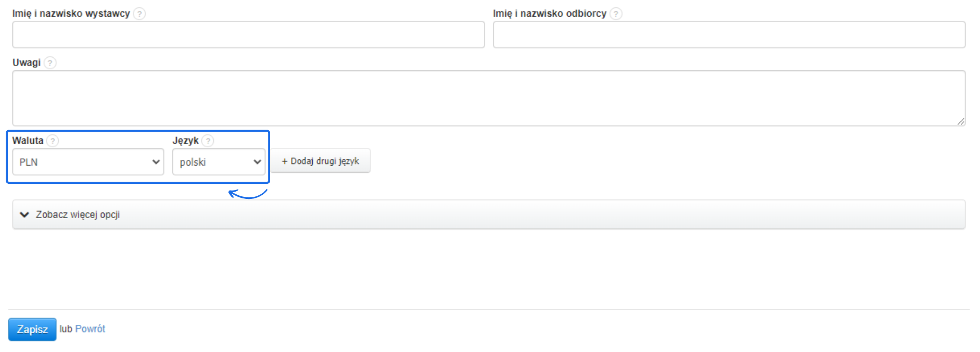Screen dimensions: 980x352
Task: Click the Waluta field label
Action: coord(28,141)
